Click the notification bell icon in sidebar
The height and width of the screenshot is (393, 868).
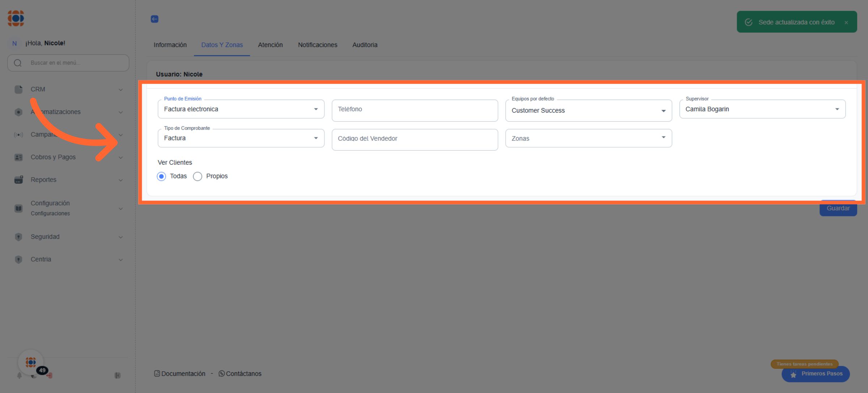point(20,376)
